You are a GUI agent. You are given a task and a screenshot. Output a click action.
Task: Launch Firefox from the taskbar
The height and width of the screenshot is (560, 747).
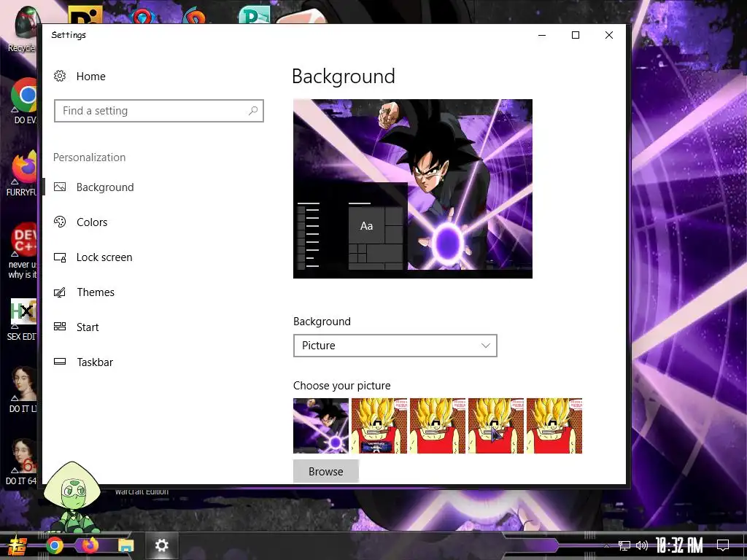pos(90,545)
